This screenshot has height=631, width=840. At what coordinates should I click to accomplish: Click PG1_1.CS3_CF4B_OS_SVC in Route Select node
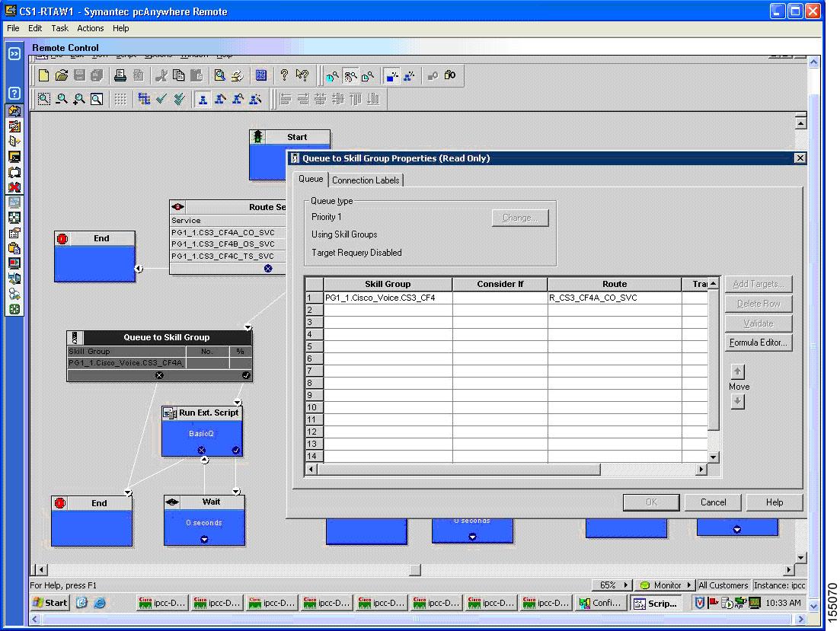coord(223,244)
